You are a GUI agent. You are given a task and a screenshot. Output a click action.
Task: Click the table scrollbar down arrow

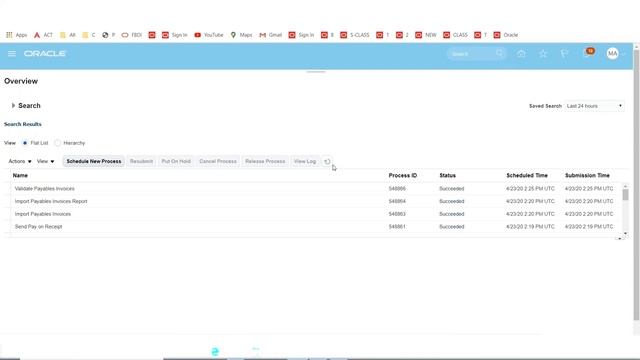pyautogui.click(x=625, y=233)
